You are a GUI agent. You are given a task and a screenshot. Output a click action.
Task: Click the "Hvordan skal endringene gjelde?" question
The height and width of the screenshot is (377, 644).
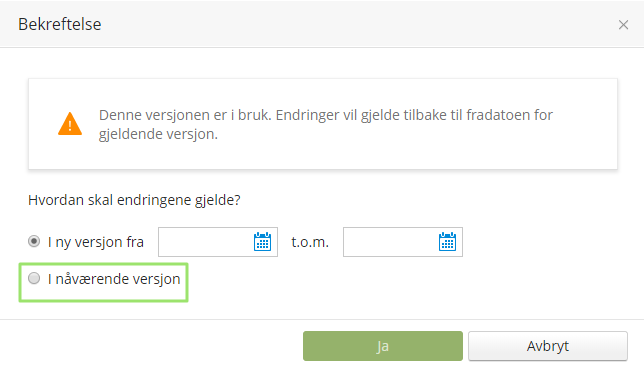(x=134, y=200)
